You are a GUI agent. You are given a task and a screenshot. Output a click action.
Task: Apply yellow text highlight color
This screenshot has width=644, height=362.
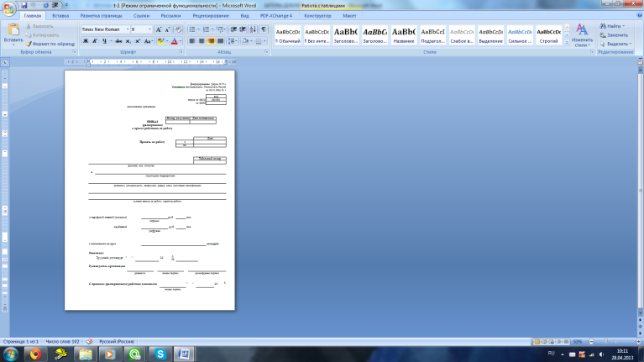pyautogui.click(x=160, y=41)
